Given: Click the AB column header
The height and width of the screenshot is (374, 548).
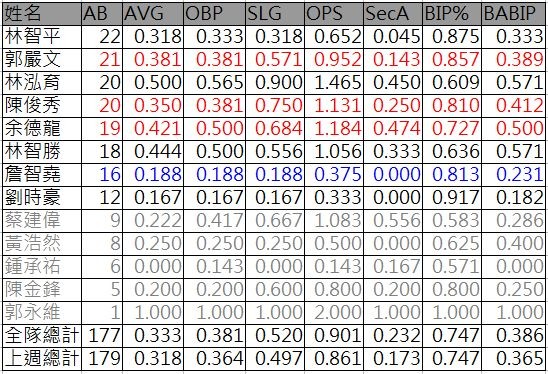Looking at the screenshot, I should point(102,14).
